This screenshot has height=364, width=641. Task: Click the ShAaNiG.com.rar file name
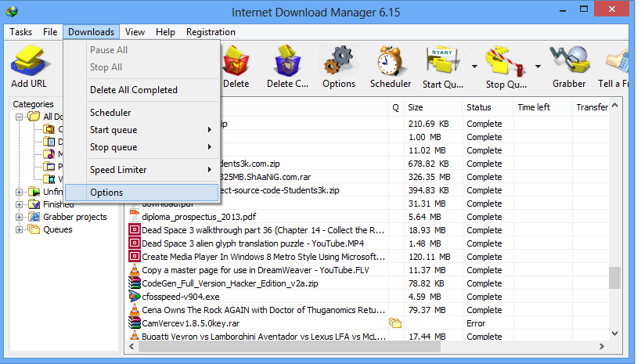tap(265, 177)
